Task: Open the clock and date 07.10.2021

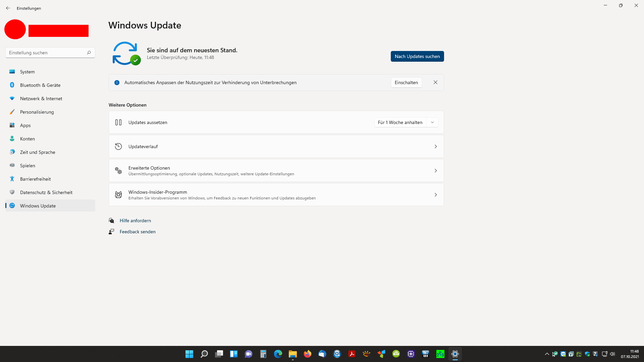Action: [x=630, y=354]
